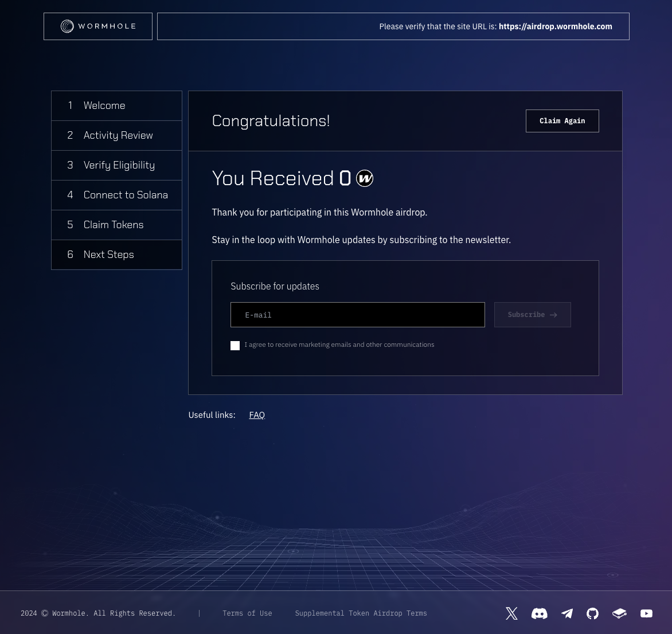Screen dimensions: 672x634
Task: Open Terms of Use link
Action: (x=247, y=613)
